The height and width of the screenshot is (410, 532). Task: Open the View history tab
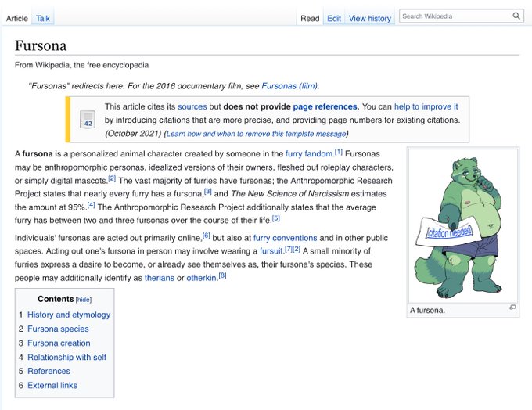coord(370,18)
